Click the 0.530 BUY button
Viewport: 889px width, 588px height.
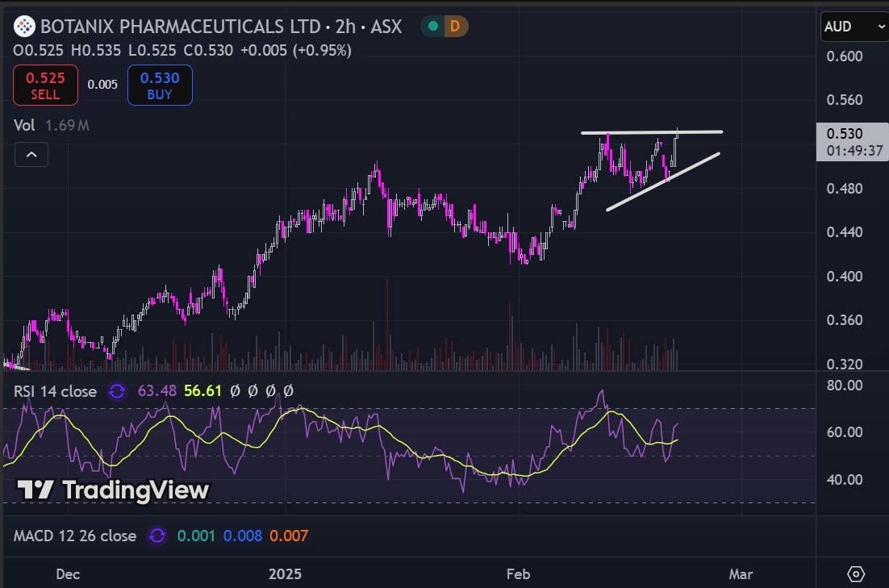tap(160, 85)
